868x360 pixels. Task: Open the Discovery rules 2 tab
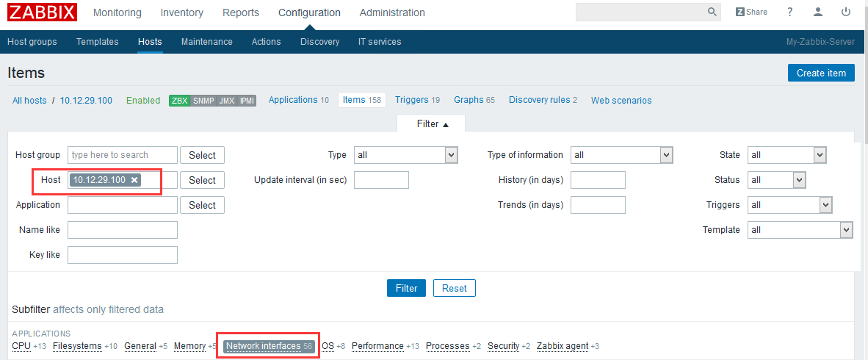(543, 100)
